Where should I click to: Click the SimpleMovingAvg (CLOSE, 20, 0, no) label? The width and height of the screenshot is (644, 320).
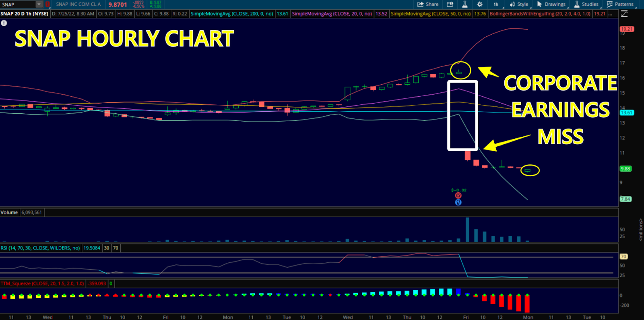tap(332, 14)
